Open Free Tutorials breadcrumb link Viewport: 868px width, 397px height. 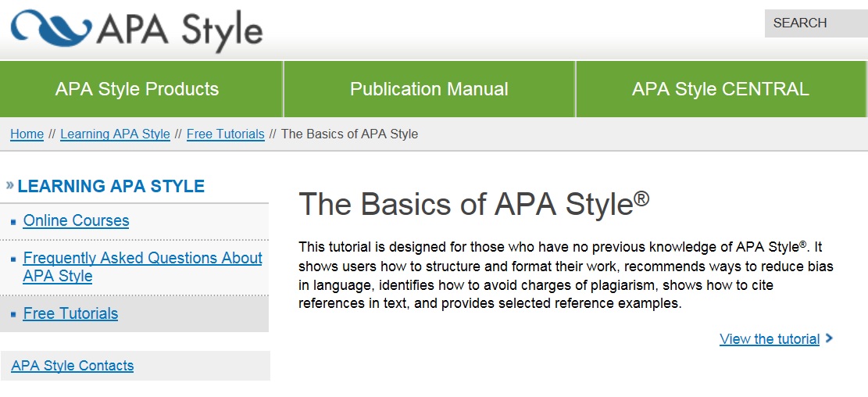tap(225, 134)
